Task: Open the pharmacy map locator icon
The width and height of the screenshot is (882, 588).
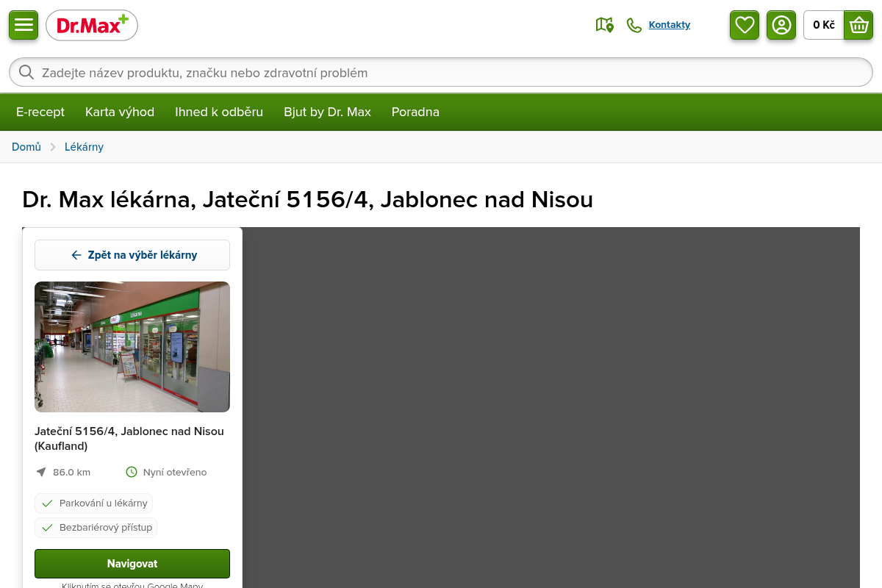Action: point(604,25)
